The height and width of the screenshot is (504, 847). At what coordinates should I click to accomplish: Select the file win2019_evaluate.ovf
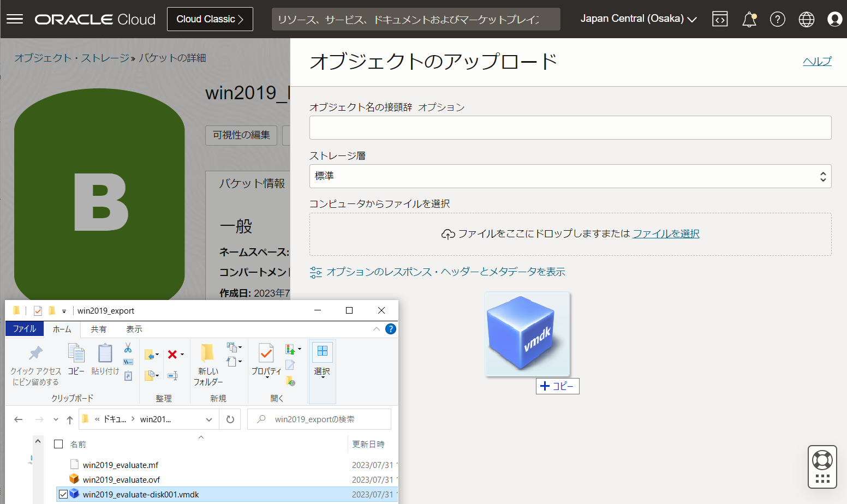coord(121,479)
